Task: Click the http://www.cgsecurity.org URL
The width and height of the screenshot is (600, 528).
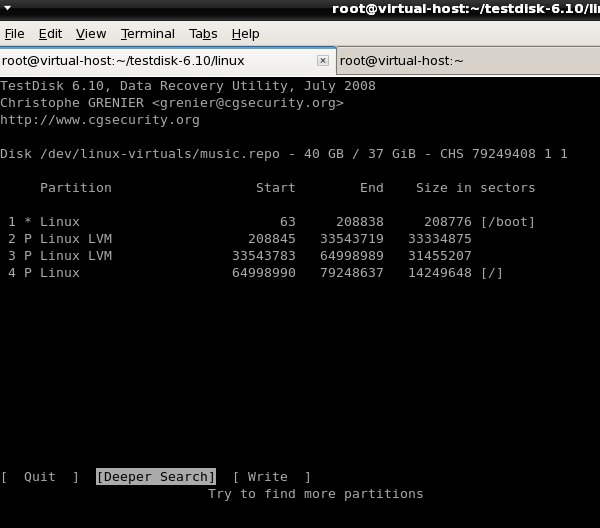Action: click(100, 120)
